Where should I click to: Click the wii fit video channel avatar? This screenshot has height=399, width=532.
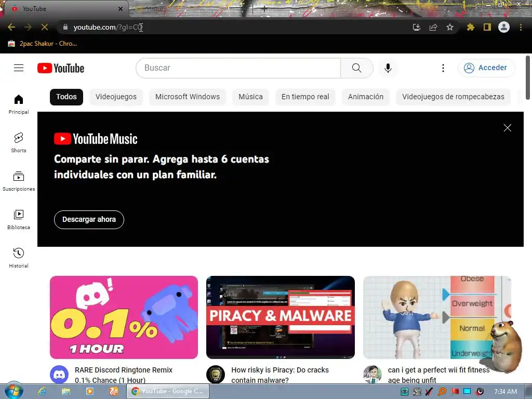[373, 375]
